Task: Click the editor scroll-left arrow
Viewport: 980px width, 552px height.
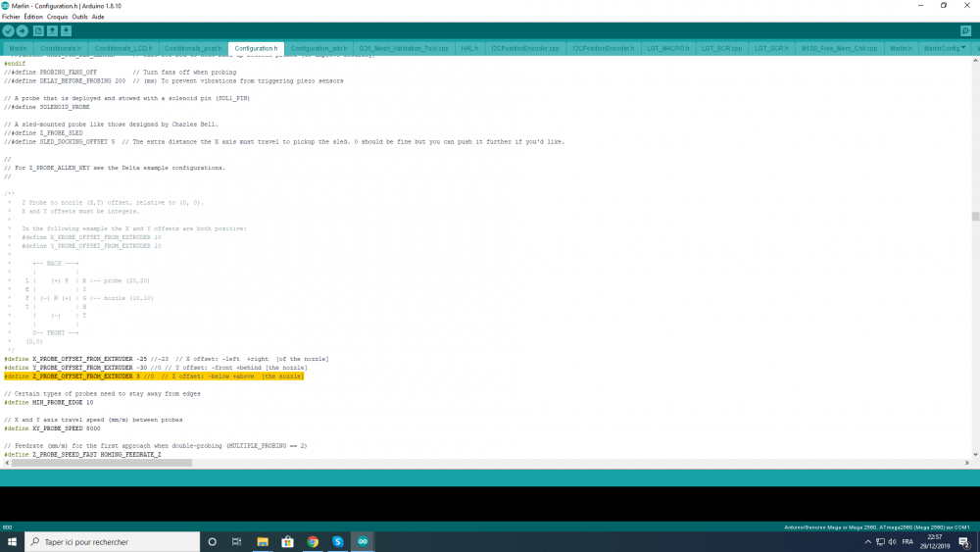Action: pyautogui.click(x=7, y=463)
